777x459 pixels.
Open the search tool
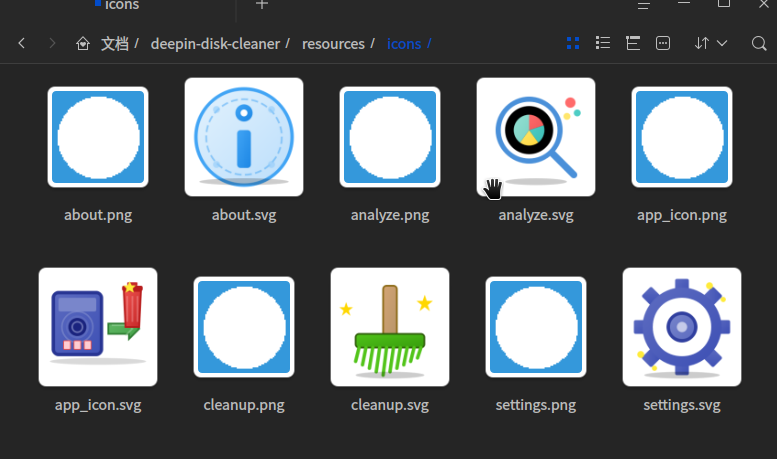(x=759, y=44)
